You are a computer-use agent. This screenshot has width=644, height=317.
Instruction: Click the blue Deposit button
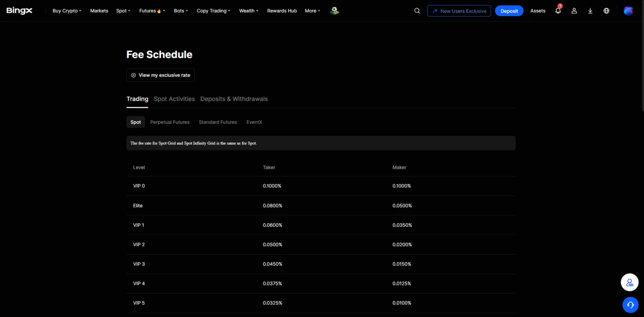pyautogui.click(x=509, y=11)
